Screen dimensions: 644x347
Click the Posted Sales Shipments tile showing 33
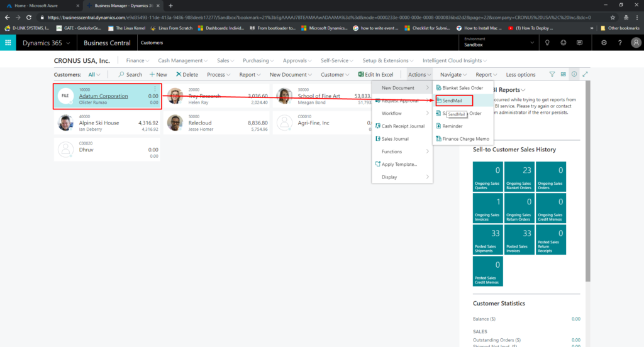pyautogui.click(x=487, y=240)
